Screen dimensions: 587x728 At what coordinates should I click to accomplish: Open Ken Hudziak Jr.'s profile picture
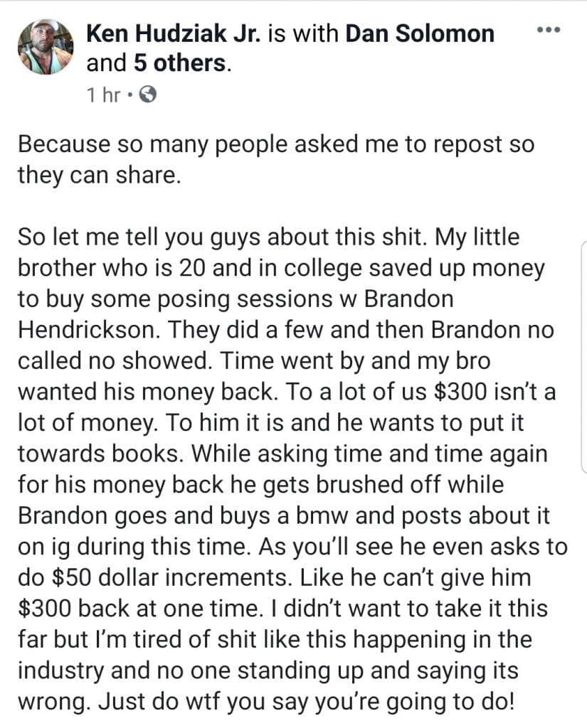(46, 47)
